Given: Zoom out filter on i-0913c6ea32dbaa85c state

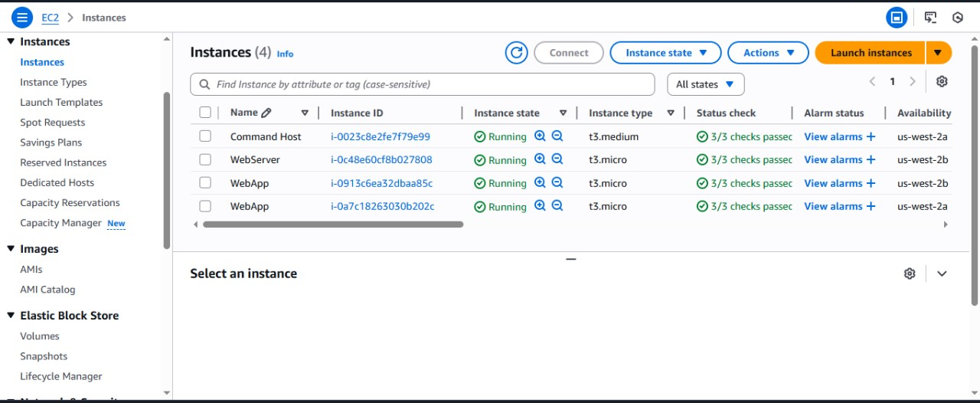Looking at the screenshot, I should [557, 182].
